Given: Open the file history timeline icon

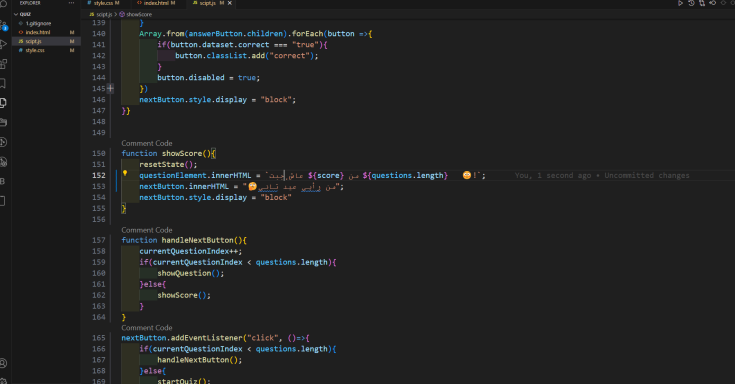Looking at the screenshot, I should (691, 3).
